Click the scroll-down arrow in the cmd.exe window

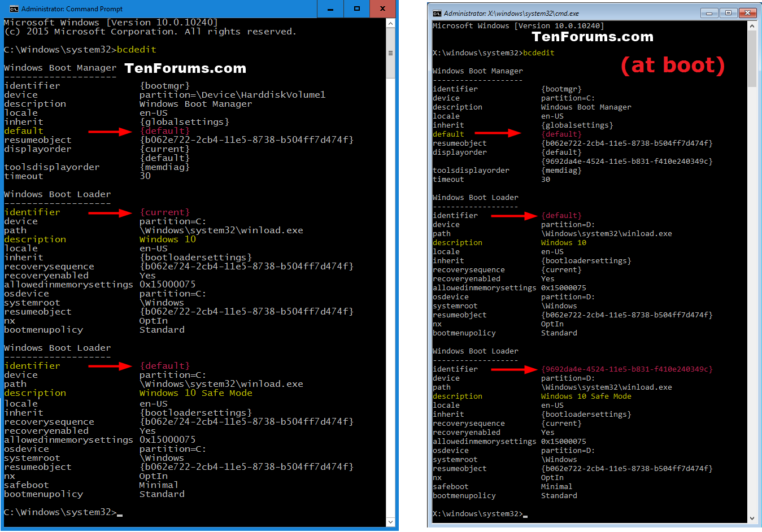coord(752,518)
